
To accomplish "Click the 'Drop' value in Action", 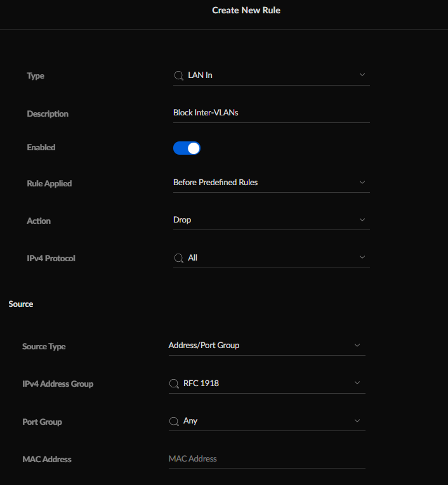I will 182,220.
